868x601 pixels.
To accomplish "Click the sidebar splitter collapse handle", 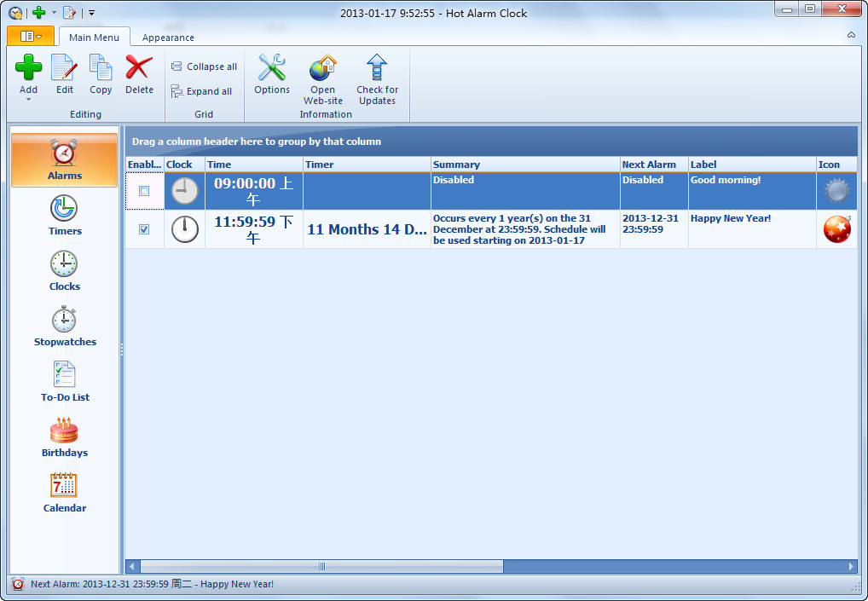I will [x=122, y=349].
